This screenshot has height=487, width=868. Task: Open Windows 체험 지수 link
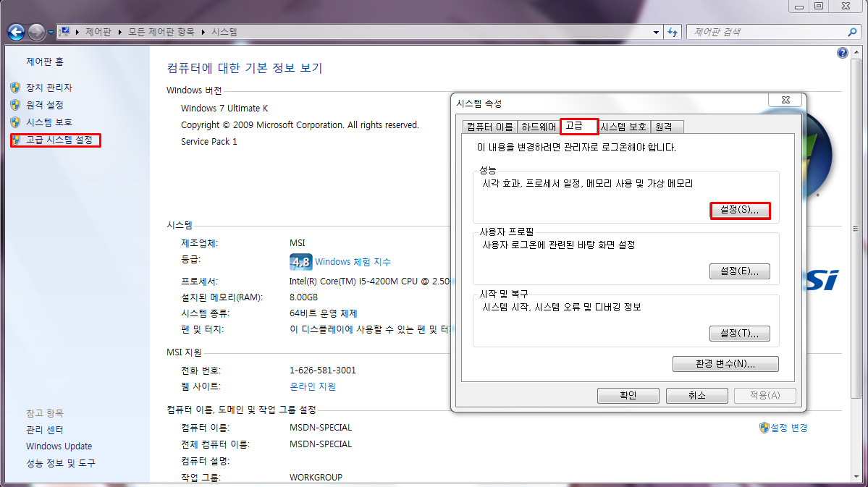[353, 262]
